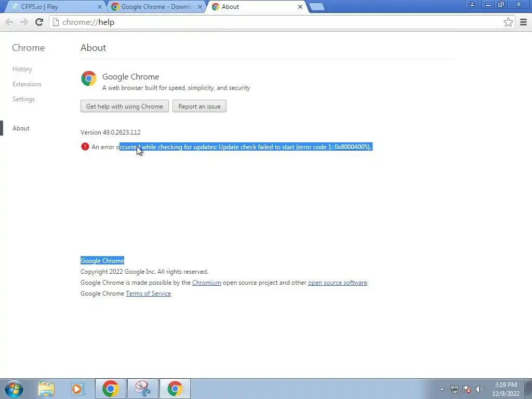Click Show desktop strip at the taskbar end
This screenshot has width=532, height=399.
pos(528,389)
